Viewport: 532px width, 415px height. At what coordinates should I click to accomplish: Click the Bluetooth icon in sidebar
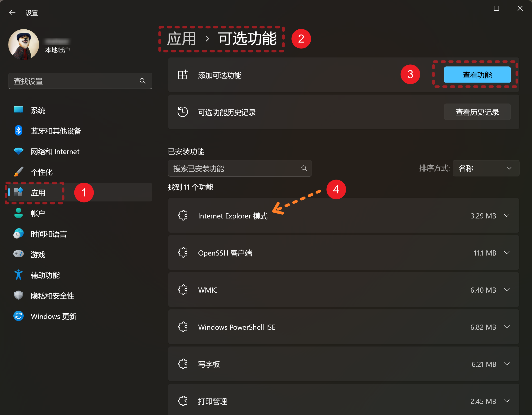(18, 131)
